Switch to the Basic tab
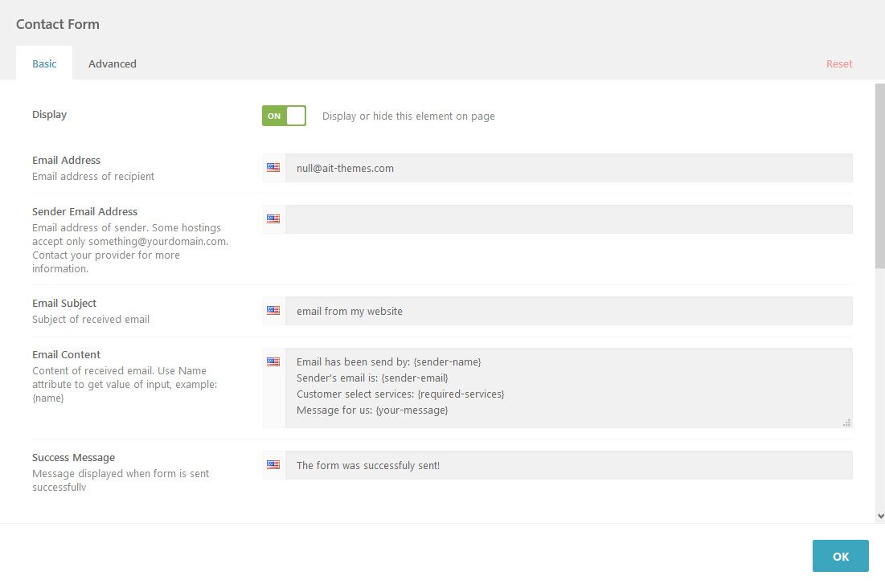The image size is (885, 588). pyautogui.click(x=44, y=63)
